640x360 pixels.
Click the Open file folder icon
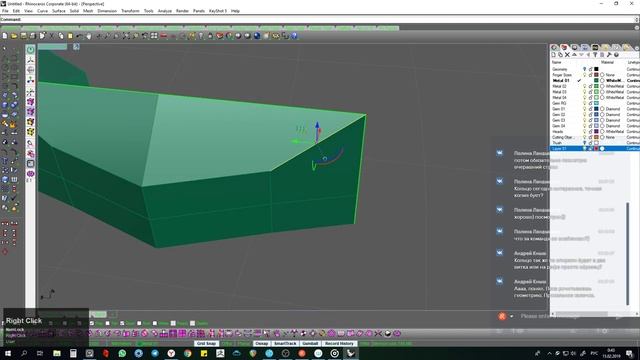14,36
